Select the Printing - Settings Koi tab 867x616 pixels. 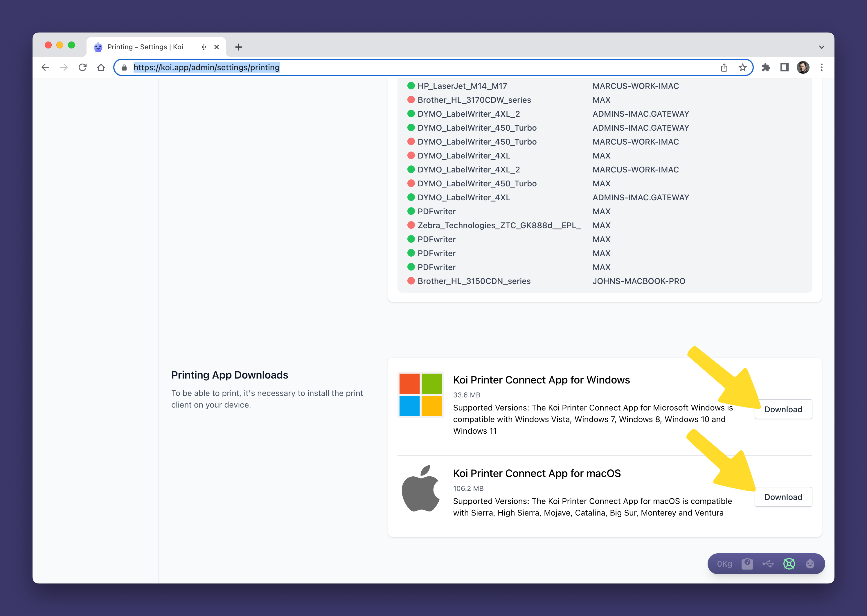[145, 47]
